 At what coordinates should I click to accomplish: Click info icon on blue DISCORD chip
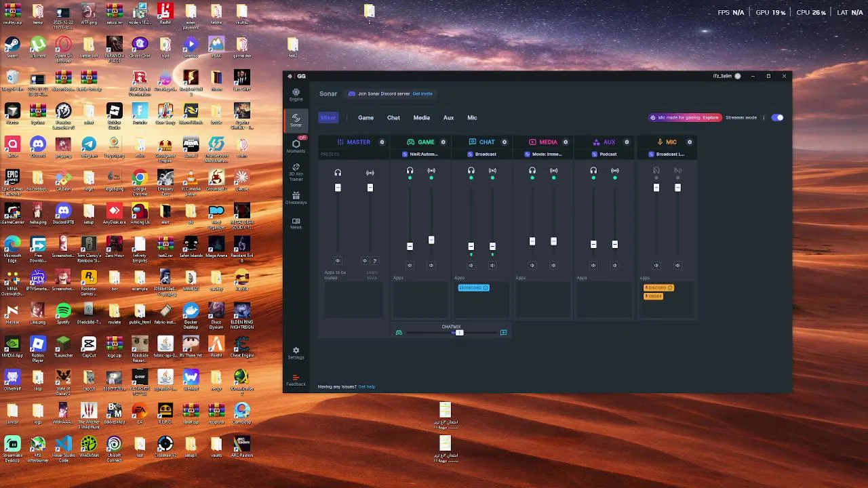coord(486,288)
